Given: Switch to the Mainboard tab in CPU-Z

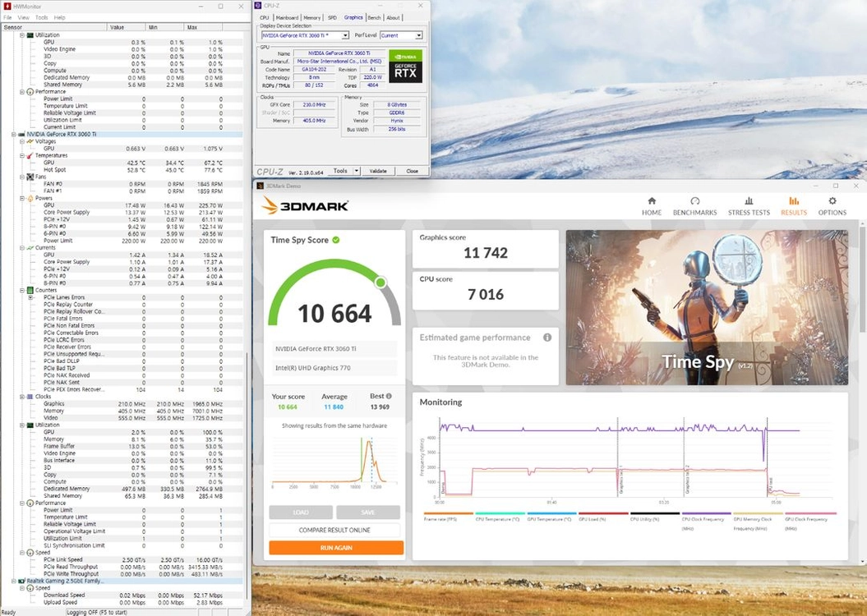Looking at the screenshot, I should (x=287, y=18).
